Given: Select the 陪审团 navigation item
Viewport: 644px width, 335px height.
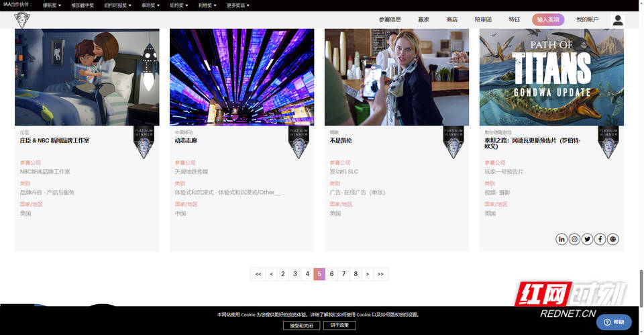Looking at the screenshot, I should pos(483,20).
